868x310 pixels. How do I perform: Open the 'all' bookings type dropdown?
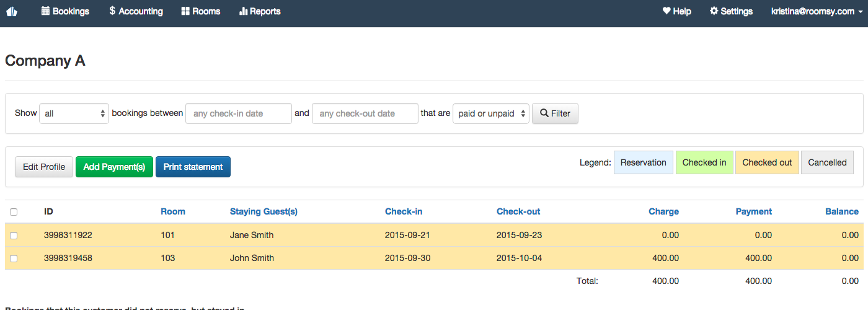tap(74, 113)
